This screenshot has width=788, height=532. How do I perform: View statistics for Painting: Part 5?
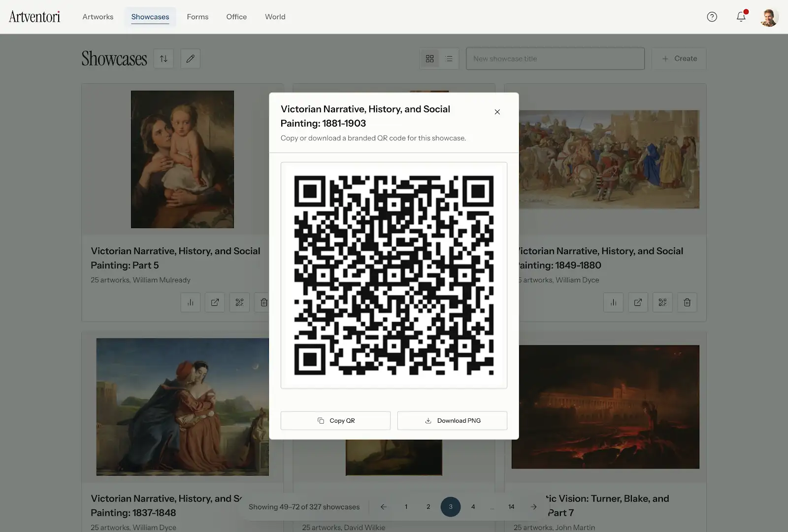pyautogui.click(x=191, y=302)
